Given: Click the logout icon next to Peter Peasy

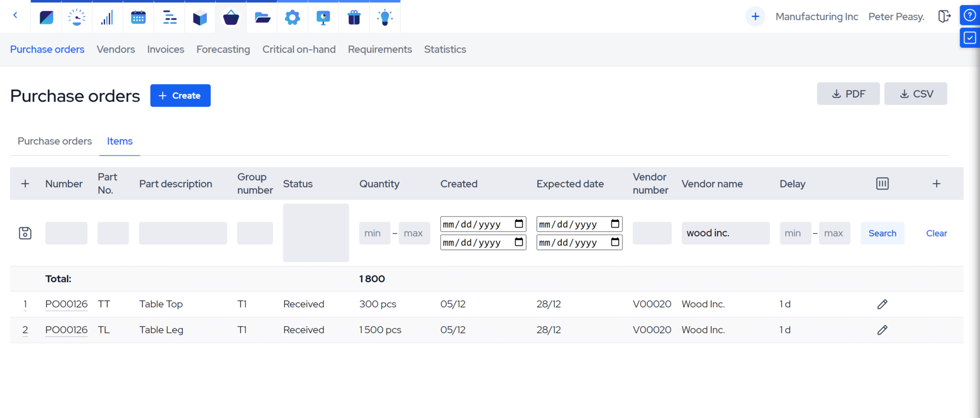Looking at the screenshot, I should pyautogui.click(x=944, y=17).
